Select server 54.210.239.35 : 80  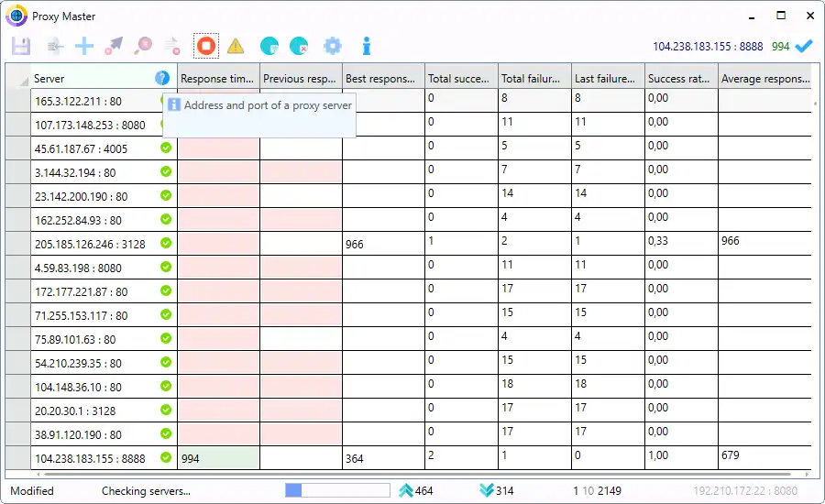pyautogui.click(x=78, y=364)
